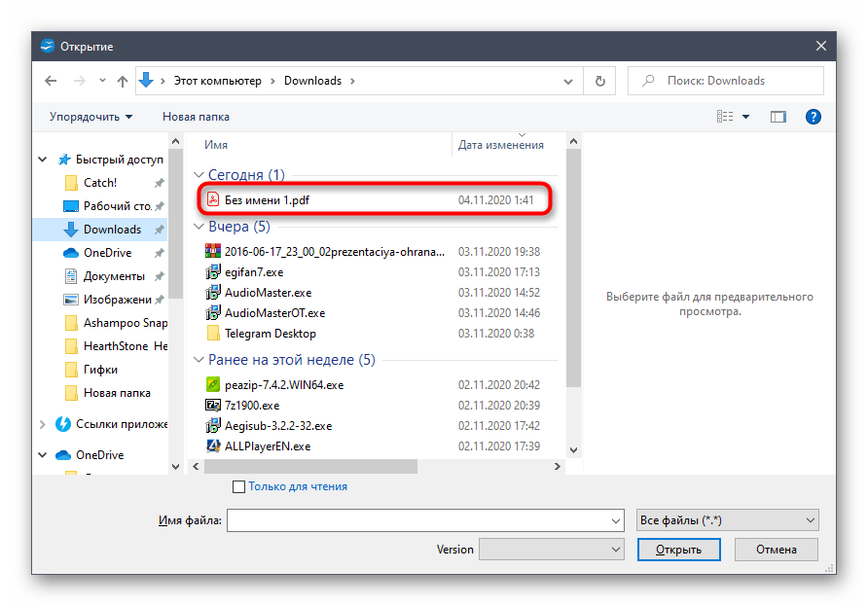The width and height of the screenshot is (868, 606).
Task: Focus the 'Поиск: Downloads' search field
Action: tap(726, 81)
